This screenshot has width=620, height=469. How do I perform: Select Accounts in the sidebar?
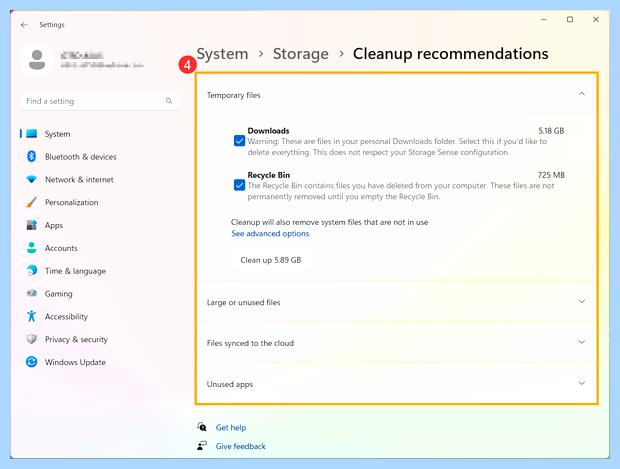[61, 248]
